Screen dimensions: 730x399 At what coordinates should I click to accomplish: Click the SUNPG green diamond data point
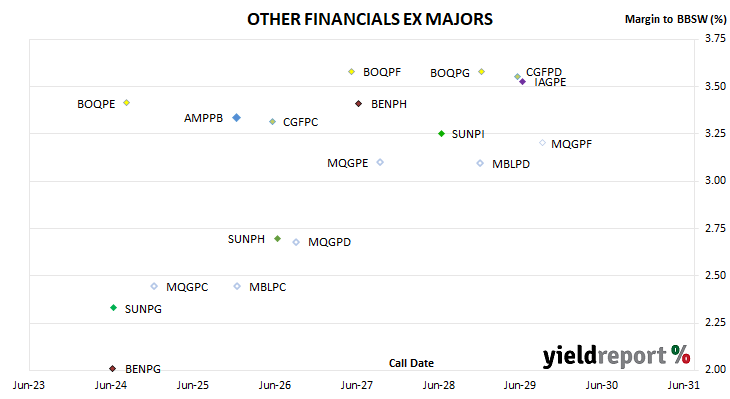[x=113, y=308]
